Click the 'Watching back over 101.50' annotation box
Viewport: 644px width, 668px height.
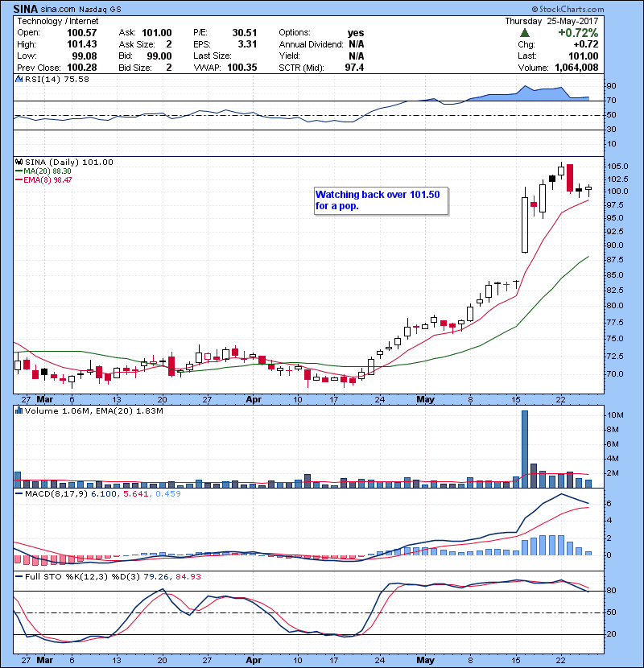[x=381, y=200]
